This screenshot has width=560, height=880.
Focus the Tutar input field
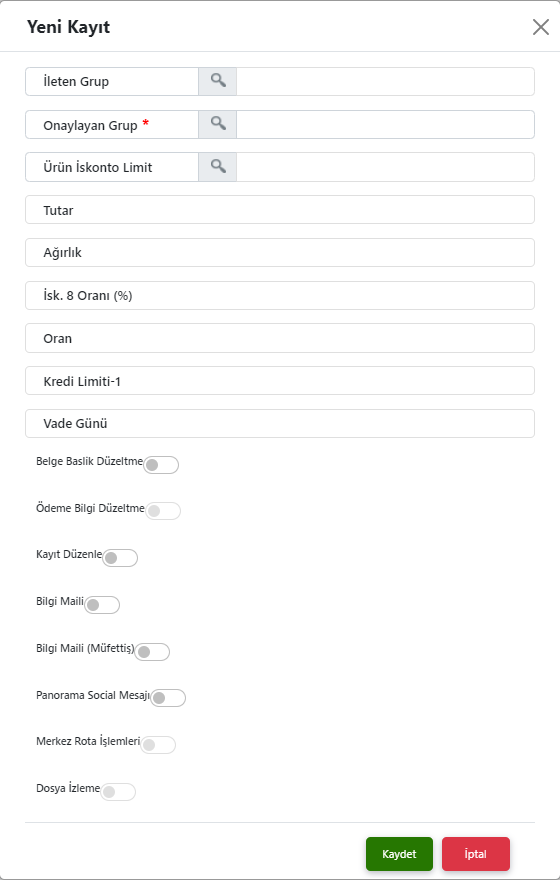[x=280, y=210]
